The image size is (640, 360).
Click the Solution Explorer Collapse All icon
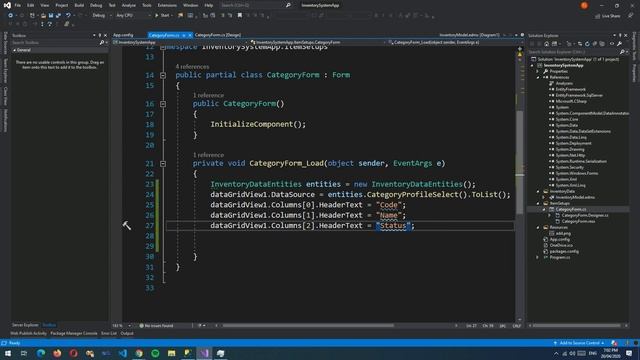click(595, 44)
